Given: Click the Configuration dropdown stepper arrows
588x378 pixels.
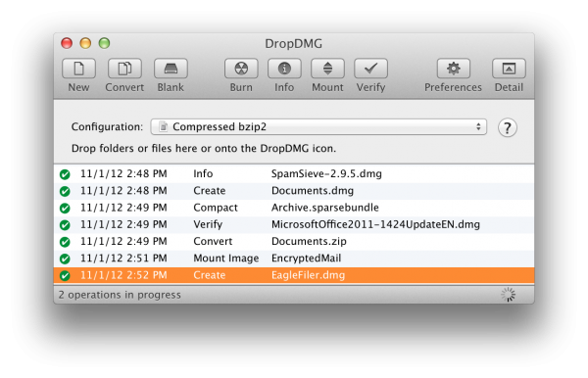Looking at the screenshot, I should 478,127.
